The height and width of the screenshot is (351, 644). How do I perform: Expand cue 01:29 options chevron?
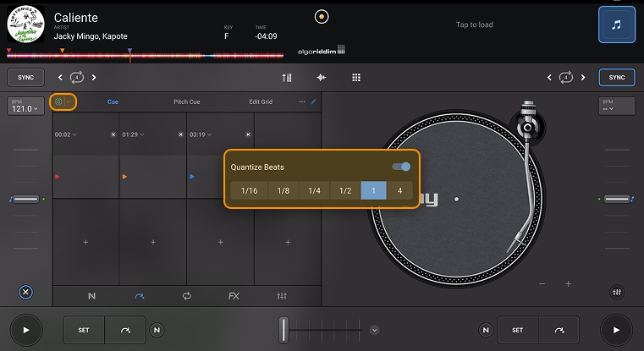click(x=141, y=134)
